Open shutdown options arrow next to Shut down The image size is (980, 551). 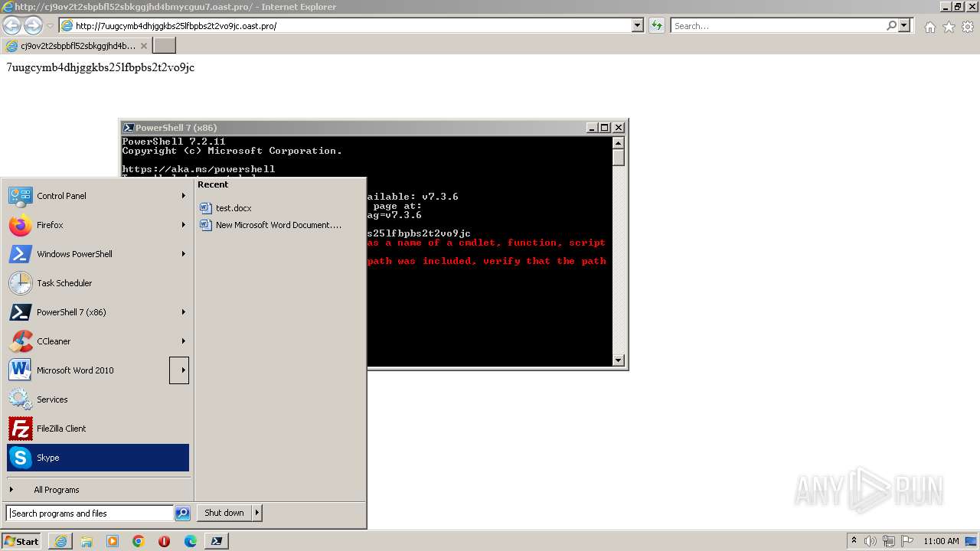(257, 514)
